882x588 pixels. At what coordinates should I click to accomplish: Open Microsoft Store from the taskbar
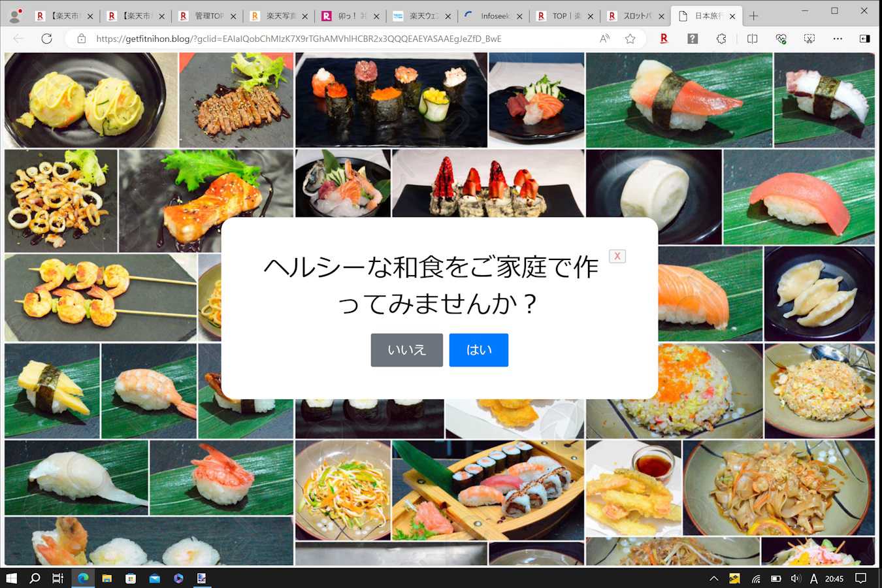coord(131,578)
